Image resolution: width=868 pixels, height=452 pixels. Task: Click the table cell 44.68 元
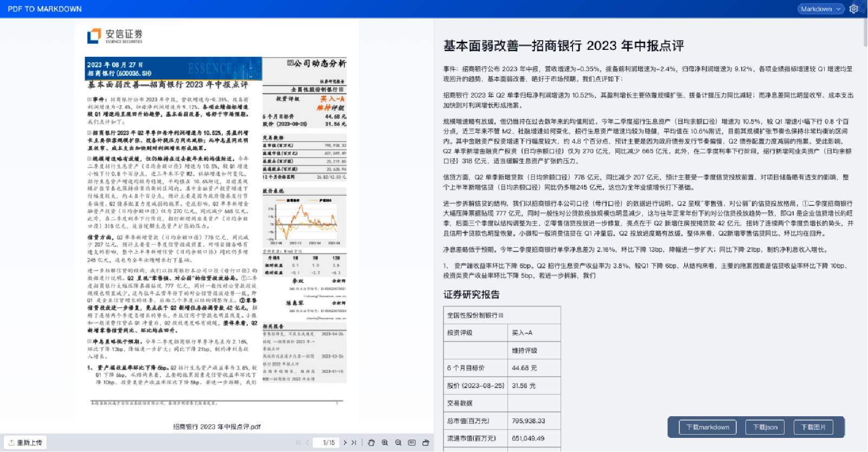point(534,368)
